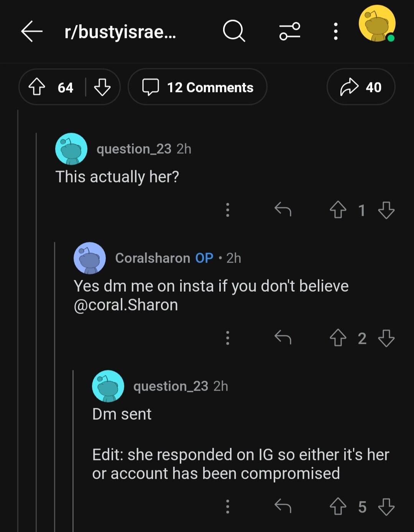Open the sort and filter options icon
414x532 pixels.
[x=290, y=31]
